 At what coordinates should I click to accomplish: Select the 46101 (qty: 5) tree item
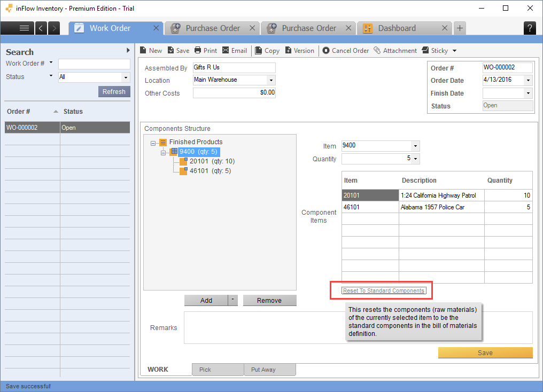(210, 171)
